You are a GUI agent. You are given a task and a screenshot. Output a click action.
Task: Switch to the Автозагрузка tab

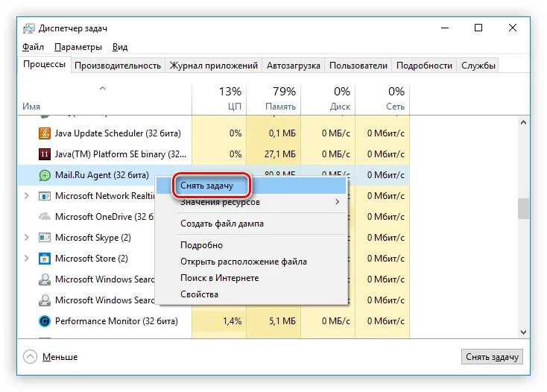tap(294, 66)
